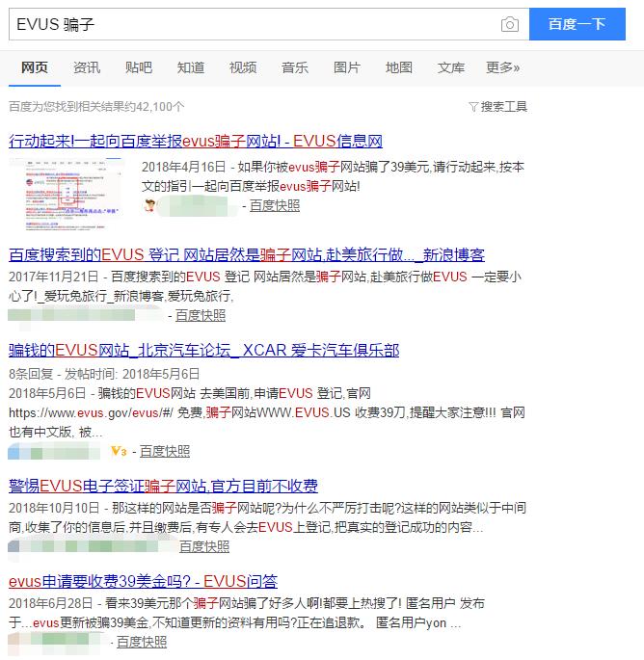The height and width of the screenshot is (660, 644).
Task: Open the 新浪博客 EVUS 登记 result title
Action: click(247, 254)
